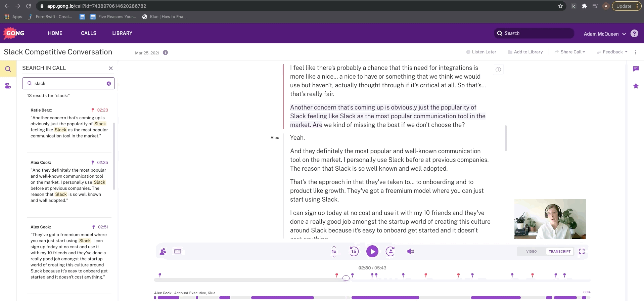Open the Adam McQueen account menu
The image size is (644, 301).
[605, 34]
